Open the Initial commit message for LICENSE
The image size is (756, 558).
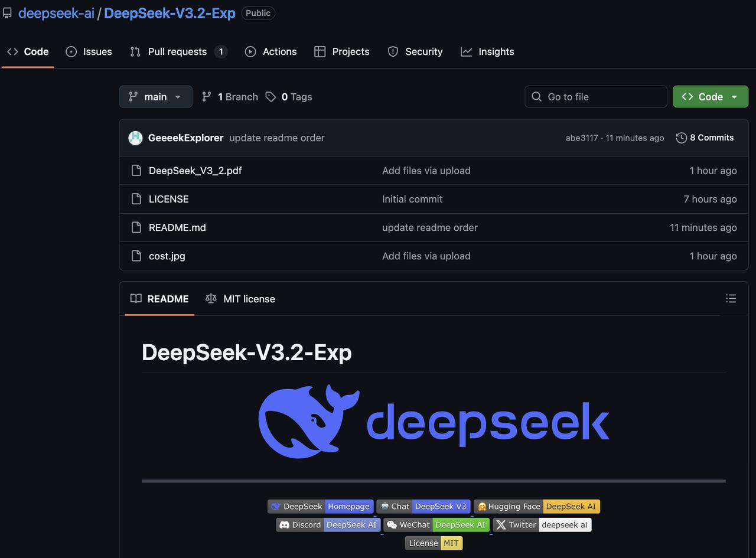(412, 199)
